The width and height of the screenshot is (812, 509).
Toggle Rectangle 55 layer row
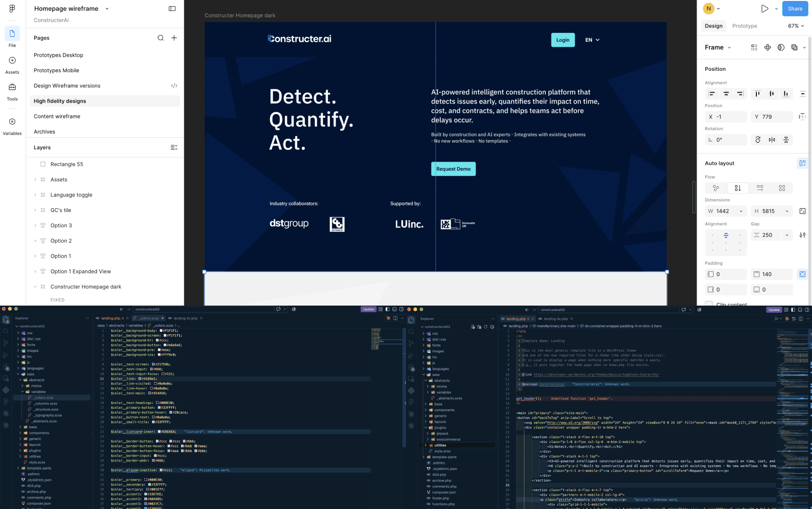point(105,164)
